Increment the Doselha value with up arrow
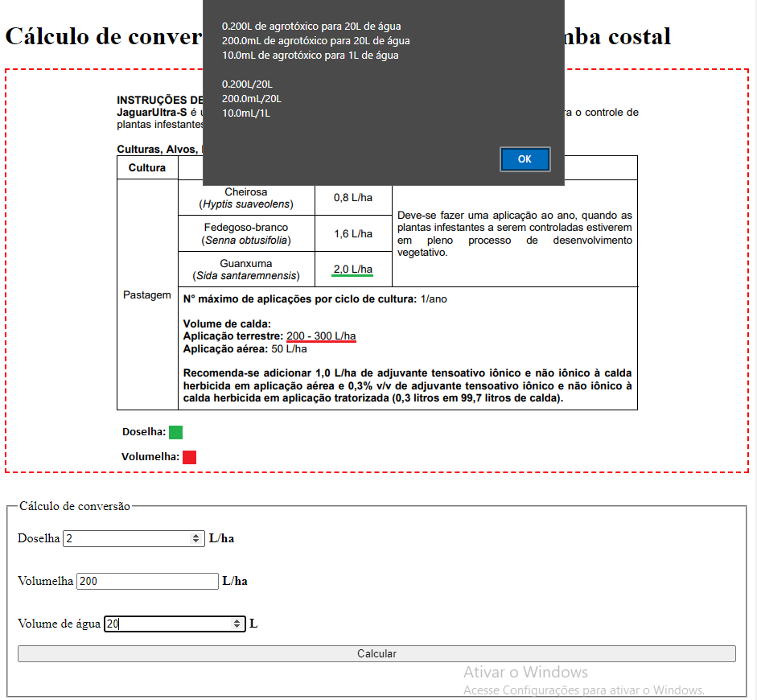Image resolution: width=757 pixels, height=700 pixels. pos(195,535)
